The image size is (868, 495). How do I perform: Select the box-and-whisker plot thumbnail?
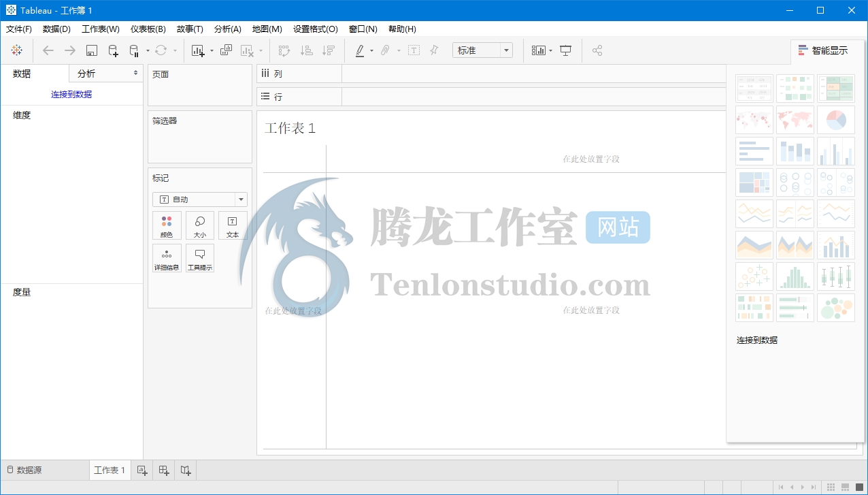[x=835, y=276]
